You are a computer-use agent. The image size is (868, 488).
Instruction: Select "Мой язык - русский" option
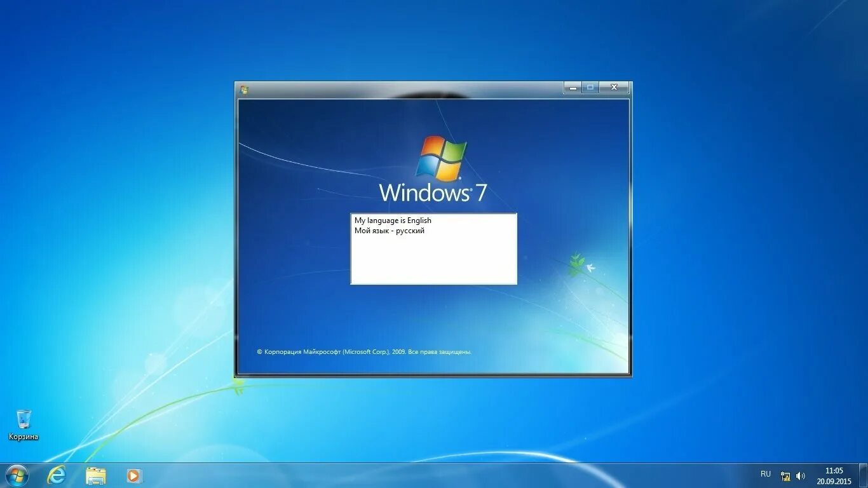click(390, 231)
